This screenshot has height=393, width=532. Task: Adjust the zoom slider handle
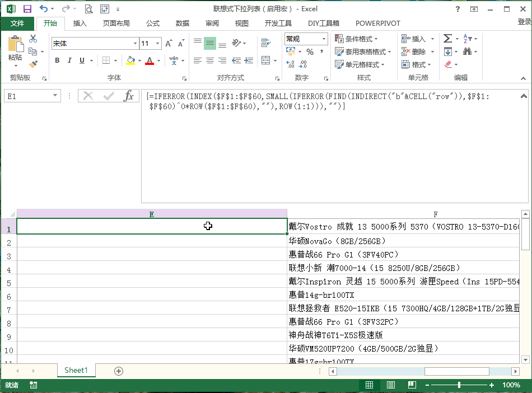click(x=459, y=385)
